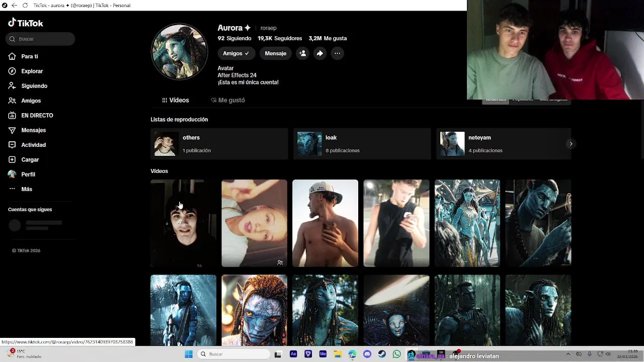Image resolution: width=644 pixels, height=362 pixels.
Task: Open File Explorer from the taskbar
Action: click(x=338, y=354)
